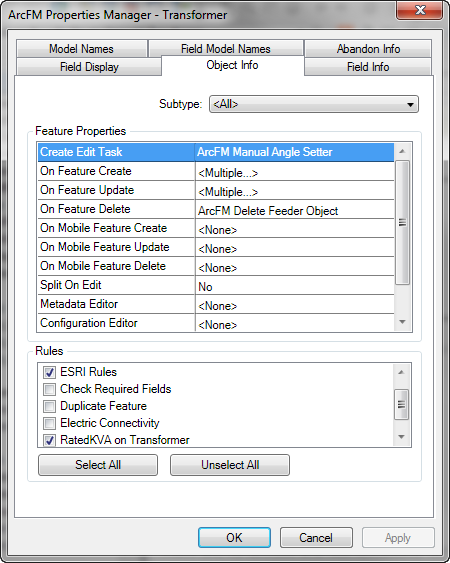Confirm with the OK button
Viewport: 450px width, 563px height.
pos(234,538)
